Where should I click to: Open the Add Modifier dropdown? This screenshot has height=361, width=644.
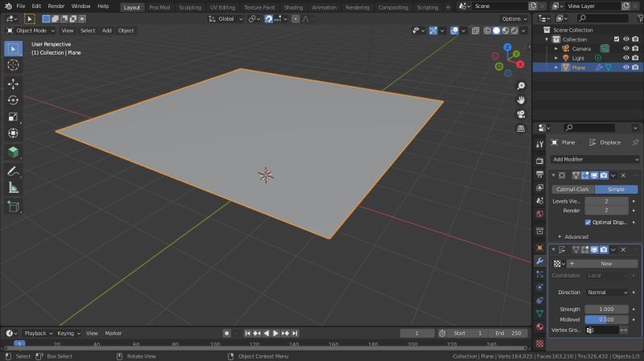coord(595,159)
